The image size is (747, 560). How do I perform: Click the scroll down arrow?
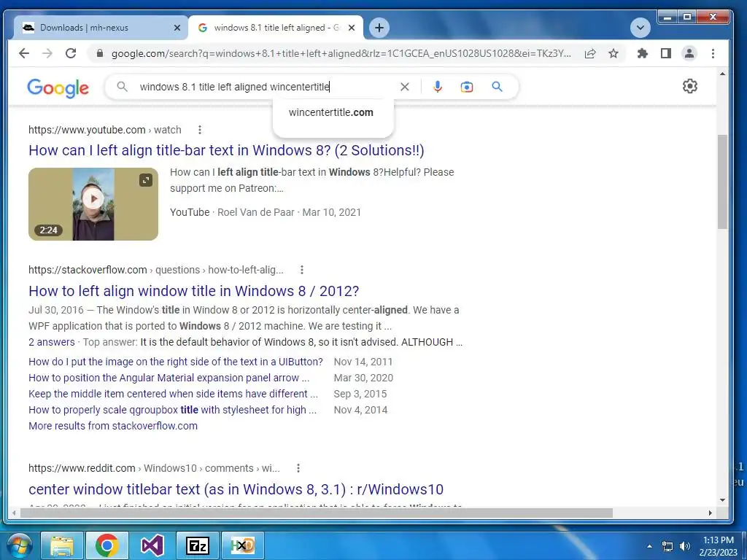[722, 500]
